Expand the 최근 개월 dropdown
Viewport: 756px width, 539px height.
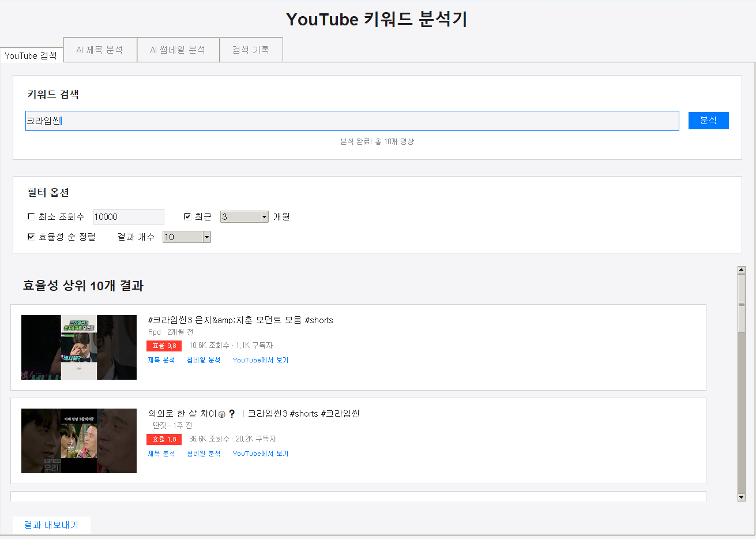coord(264,216)
